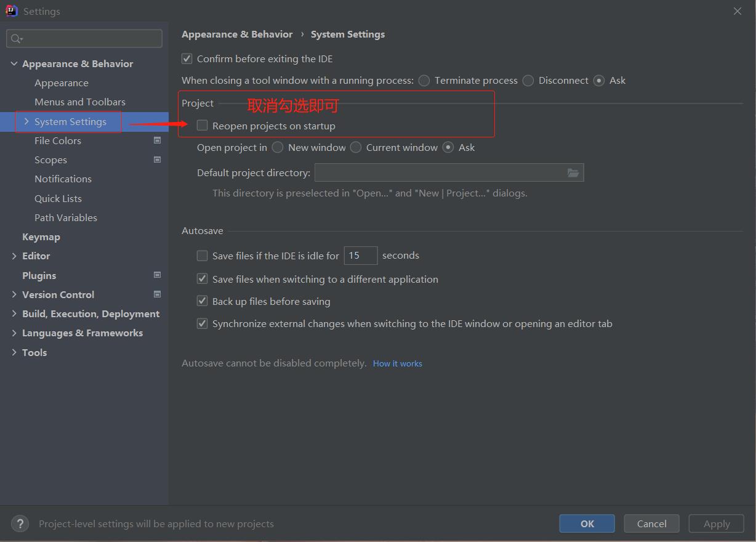
Task: Select System Settings in sidebar
Action: (x=70, y=121)
